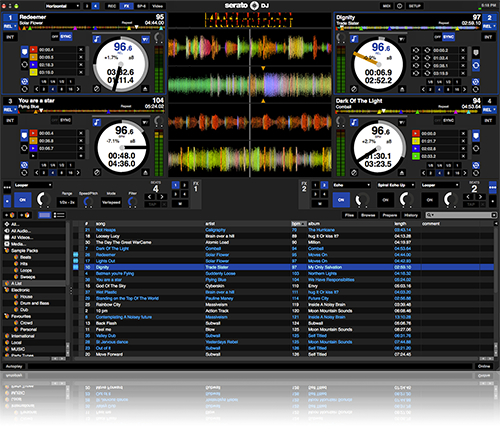Viewport: 500px width, 440px height.
Task: Toggle SYNC on deck 3
Action: [66, 120]
